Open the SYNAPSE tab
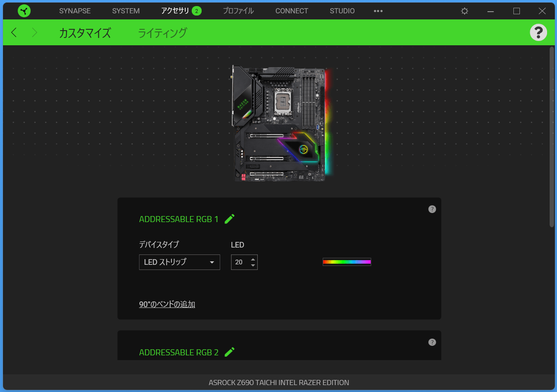The image size is (557, 392). (75, 11)
